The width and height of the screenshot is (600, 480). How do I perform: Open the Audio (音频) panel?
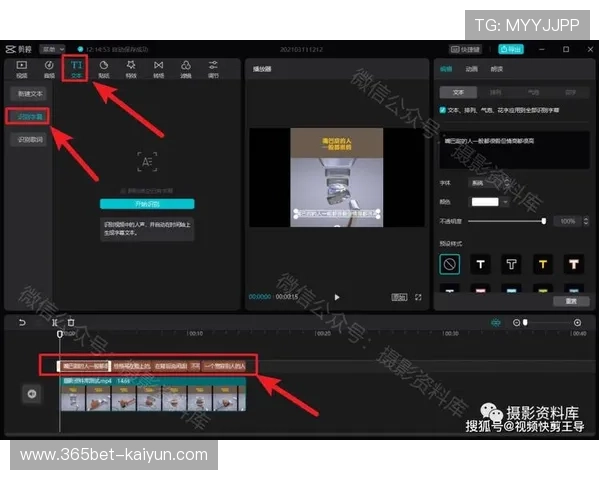pos(49,69)
